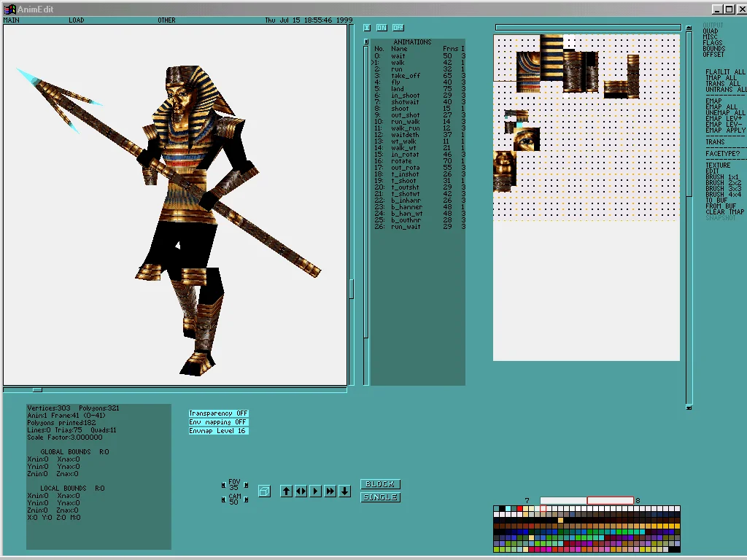This screenshot has height=560, width=747.
Task: Click the 3D viewport horizontal slider handle
Action: click(37, 390)
